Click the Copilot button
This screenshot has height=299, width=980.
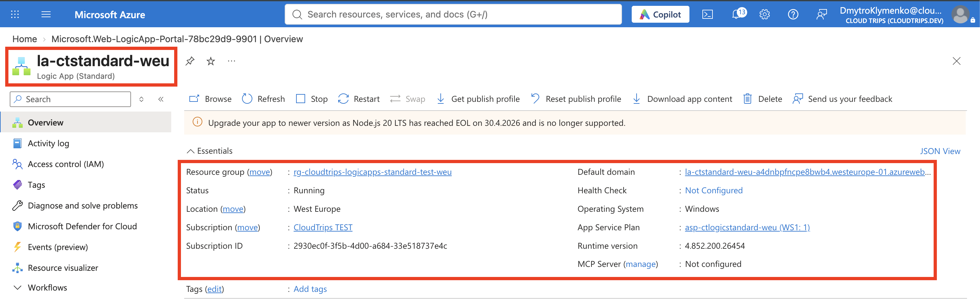coord(660,15)
